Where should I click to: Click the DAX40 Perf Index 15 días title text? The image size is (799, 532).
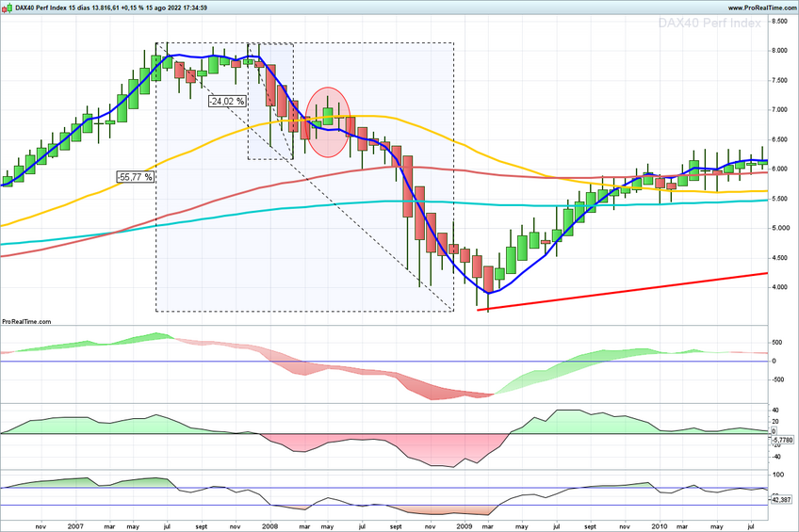53,8
